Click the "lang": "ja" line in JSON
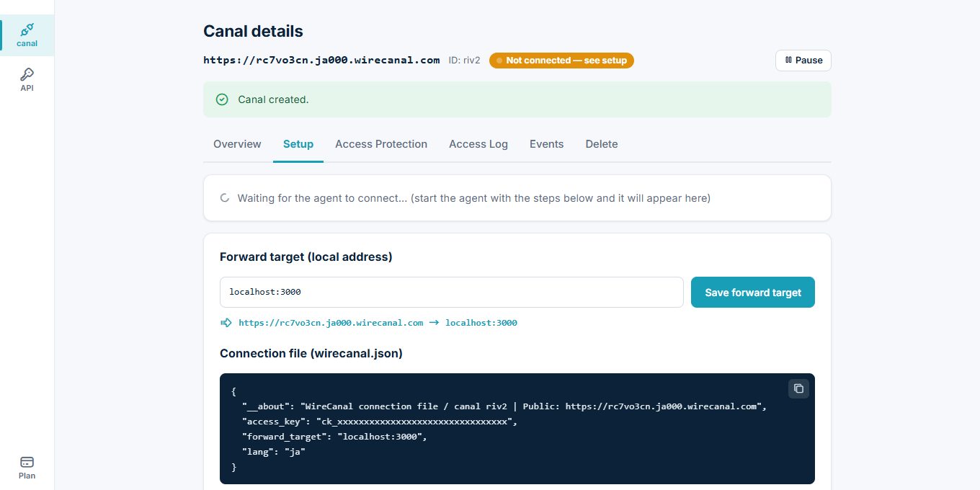The width and height of the screenshot is (980, 490). click(274, 452)
